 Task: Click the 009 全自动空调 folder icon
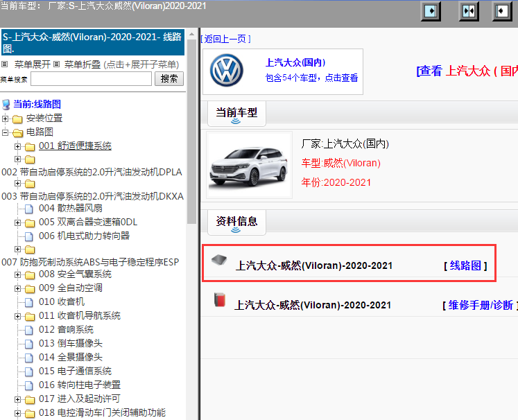(x=30, y=288)
